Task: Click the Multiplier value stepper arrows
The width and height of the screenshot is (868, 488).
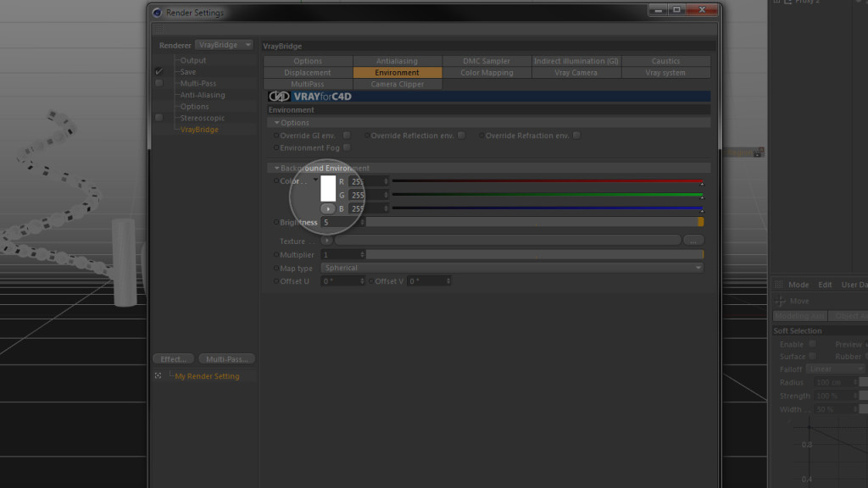Action: click(362, 254)
